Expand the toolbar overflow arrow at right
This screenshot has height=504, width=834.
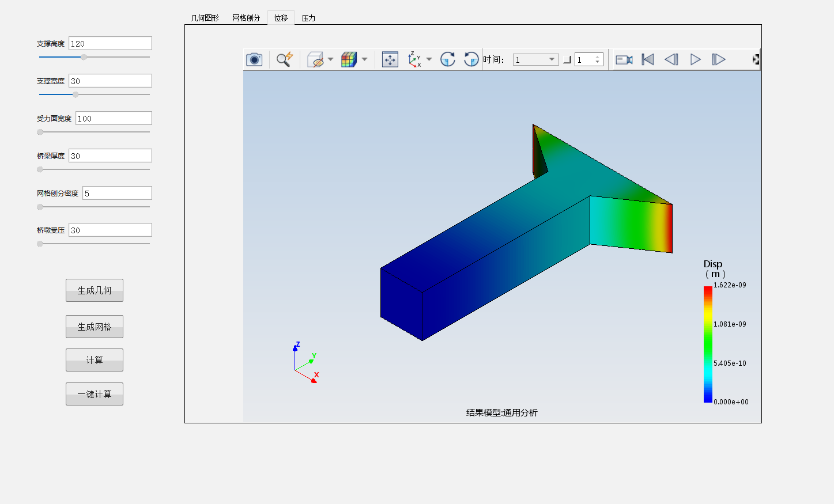pyautogui.click(x=756, y=59)
